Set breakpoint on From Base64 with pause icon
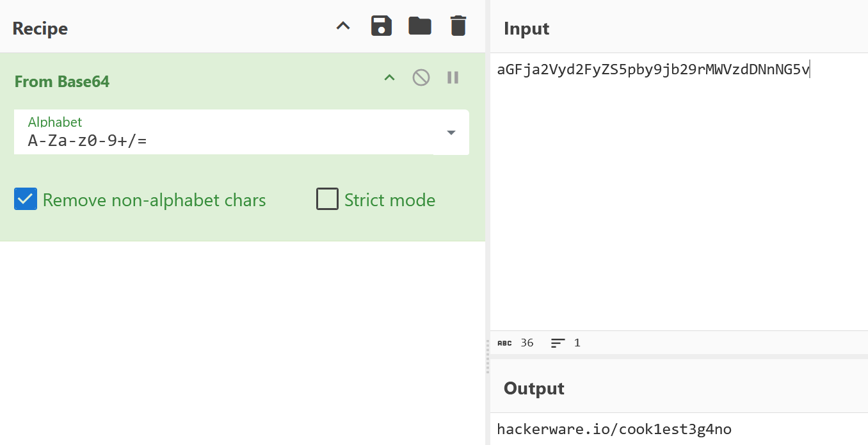The width and height of the screenshot is (868, 445). tap(453, 78)
